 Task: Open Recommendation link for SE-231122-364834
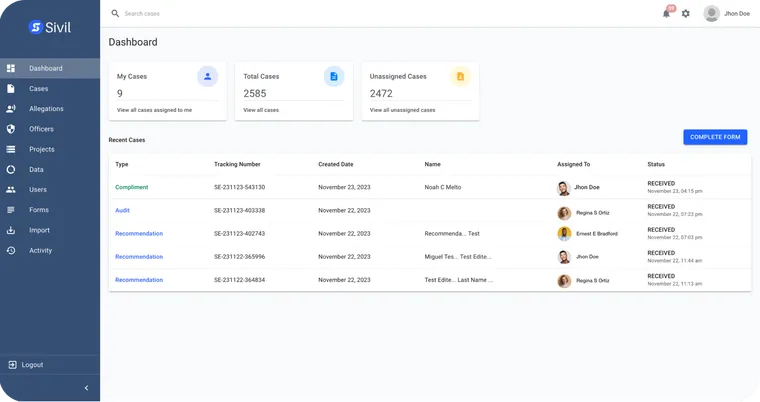139,280
